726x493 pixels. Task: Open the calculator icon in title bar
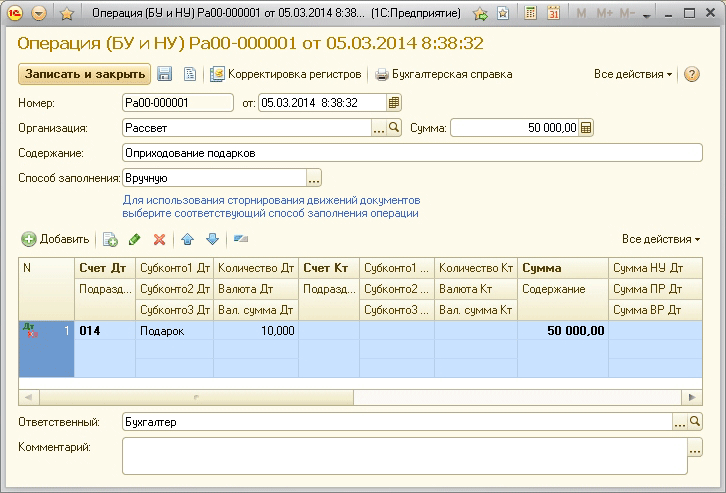point(531,13)
